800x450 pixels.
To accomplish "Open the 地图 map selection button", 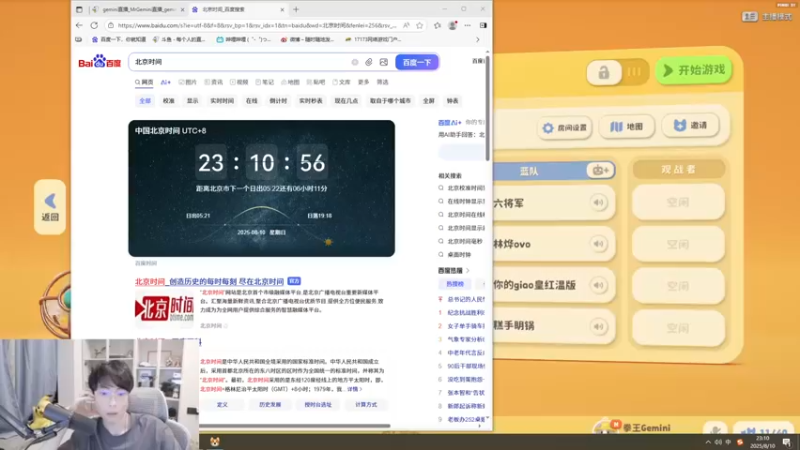I will [627, 127].
